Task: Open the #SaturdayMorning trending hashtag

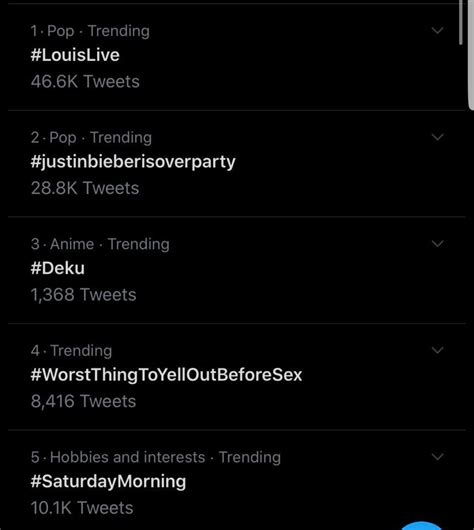Action: 108,482
